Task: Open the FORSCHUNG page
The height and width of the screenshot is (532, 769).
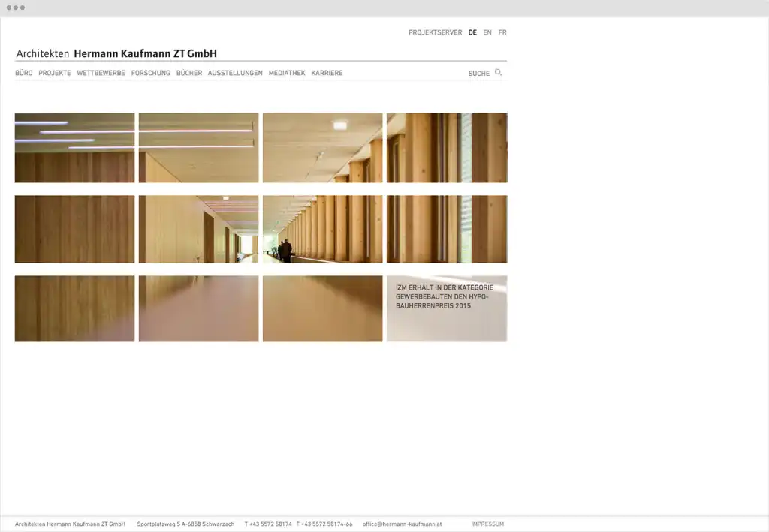Action: coord(150,74)
